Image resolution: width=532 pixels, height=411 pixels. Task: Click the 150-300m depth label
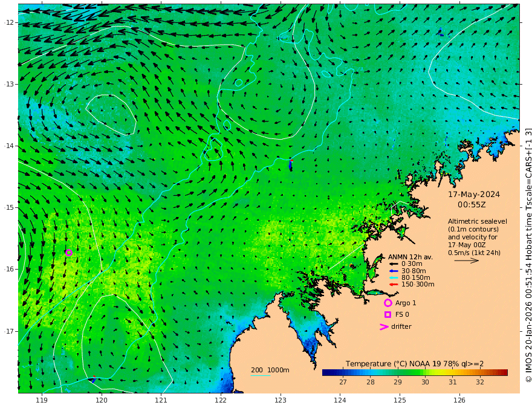(418, 285)
